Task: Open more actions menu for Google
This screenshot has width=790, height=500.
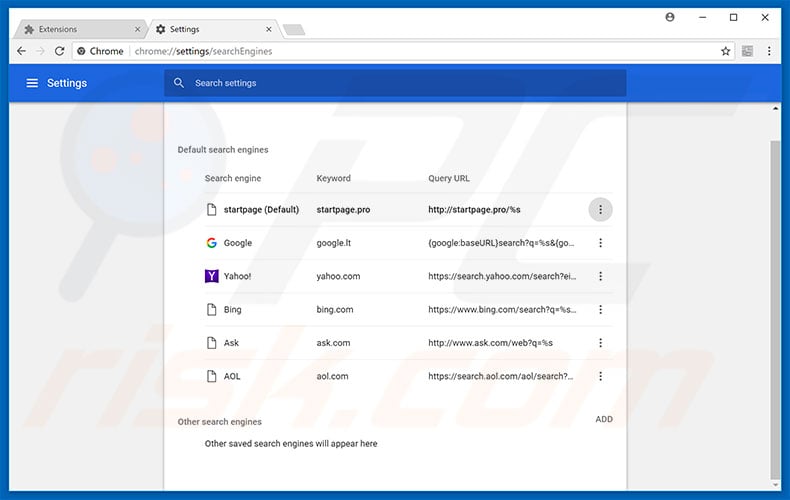Action: pyautogui.click(x=600, y=243)
